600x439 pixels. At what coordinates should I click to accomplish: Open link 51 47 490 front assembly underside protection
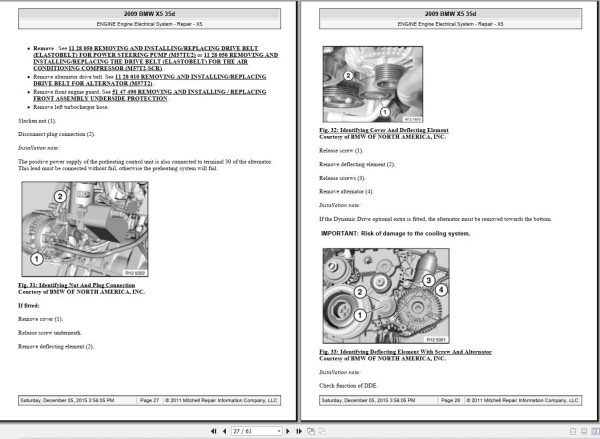click(150, 95)
